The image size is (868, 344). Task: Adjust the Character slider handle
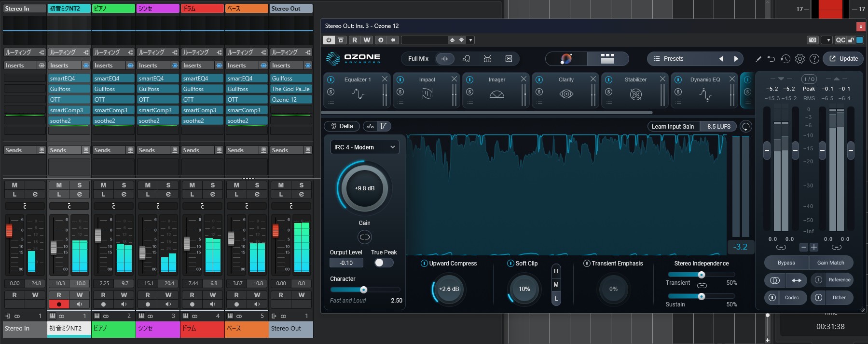click(x=364, y=290)
